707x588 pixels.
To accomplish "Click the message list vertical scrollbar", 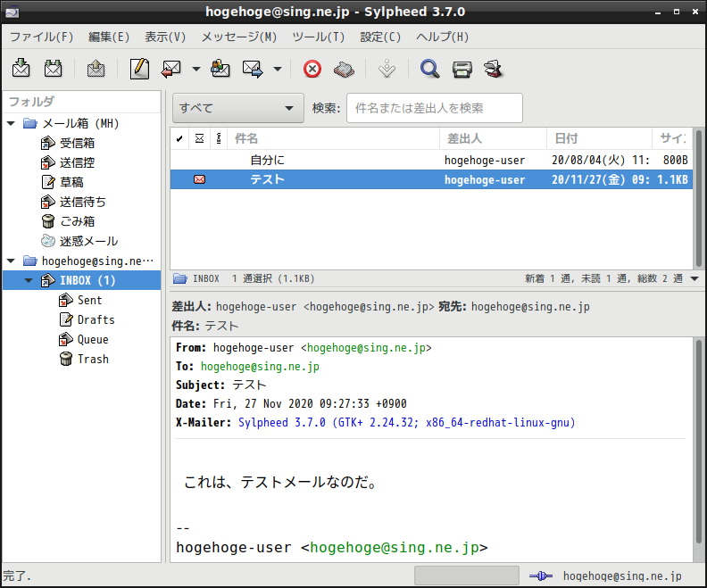I will coord(698,198).
